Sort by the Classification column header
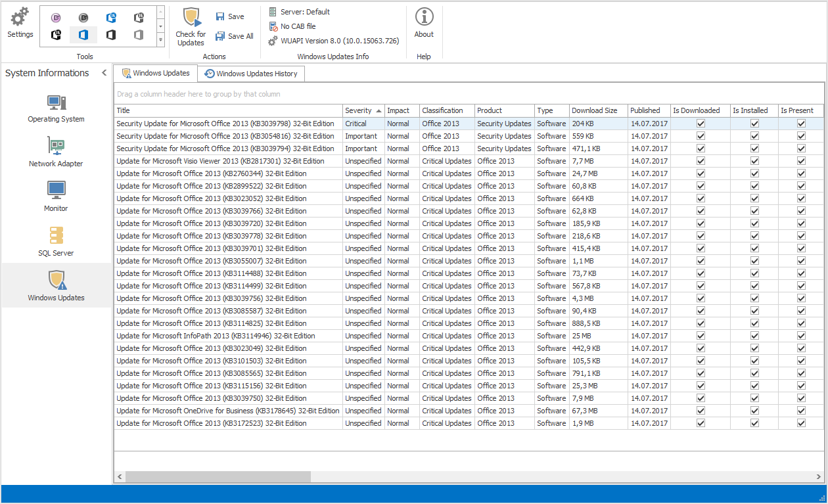This screenshot has height=504, width=828. [447, 110]
